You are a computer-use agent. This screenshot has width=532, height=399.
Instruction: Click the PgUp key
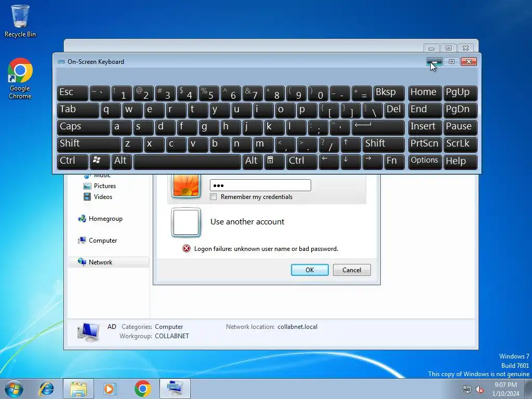point(460,94)
